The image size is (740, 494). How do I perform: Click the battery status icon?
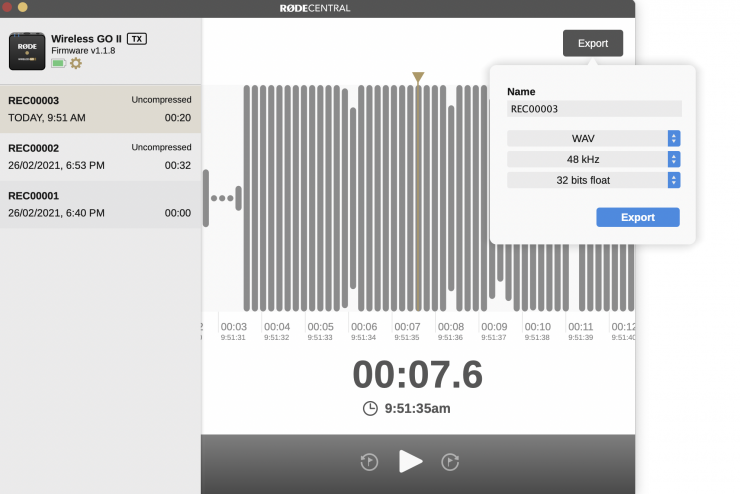coord(58,63)
